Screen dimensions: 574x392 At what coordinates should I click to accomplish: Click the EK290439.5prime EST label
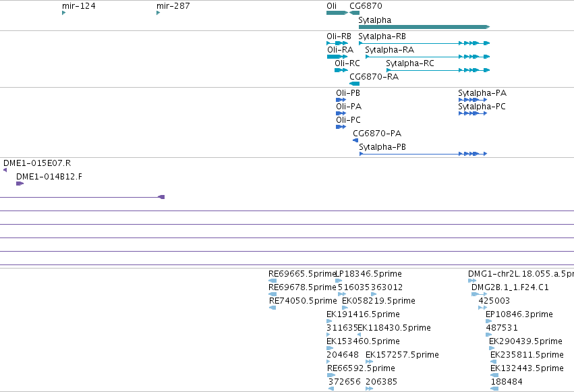(525, 341)
